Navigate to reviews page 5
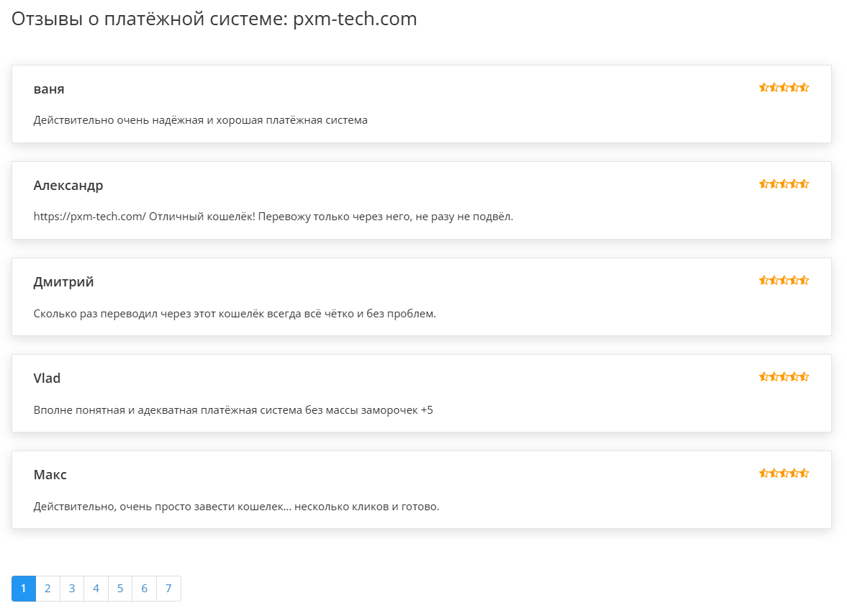The height and width of the screenshot is (616, 847). (x=120, y=589)
